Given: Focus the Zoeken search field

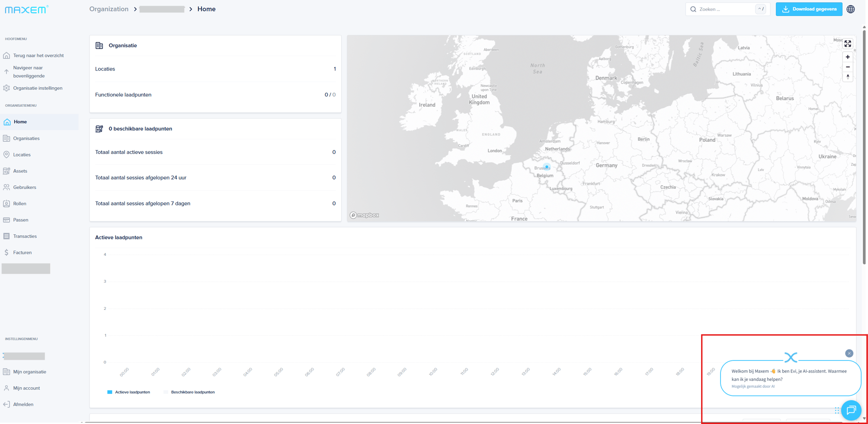Looking at the screenshot, I should coord(727,9).
